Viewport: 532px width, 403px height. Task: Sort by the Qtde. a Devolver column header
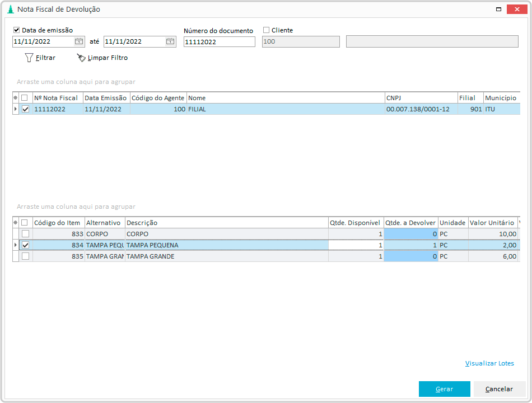(x=410, y=223)
